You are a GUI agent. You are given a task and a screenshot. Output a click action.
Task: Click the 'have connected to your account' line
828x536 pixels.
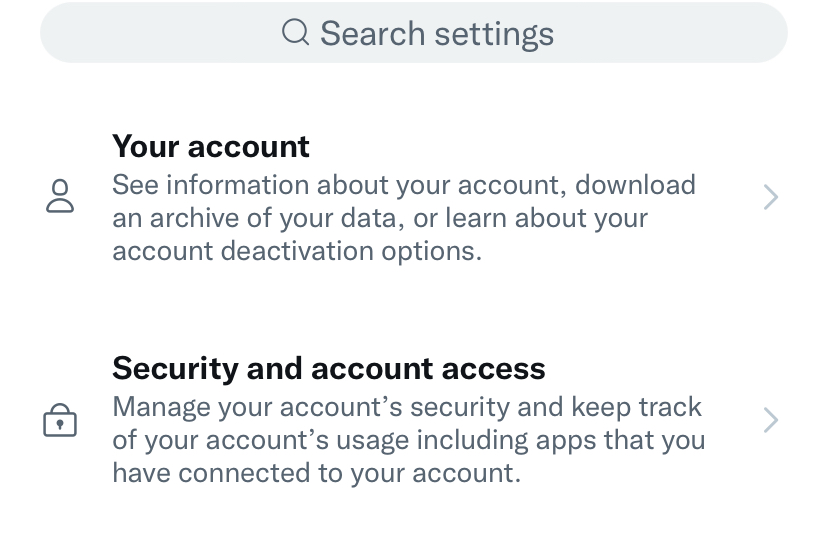(x=316, y=473)
